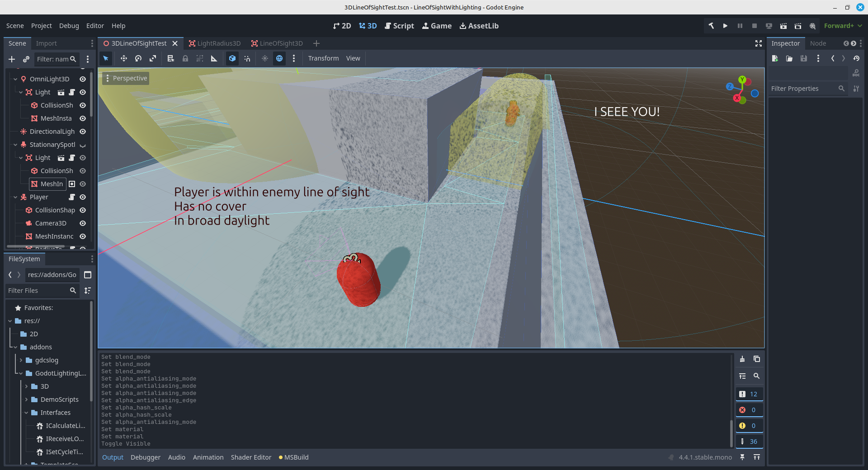Open the Output search icon
The height and width of the screenshot is (470, 868).
click(757, 376)
